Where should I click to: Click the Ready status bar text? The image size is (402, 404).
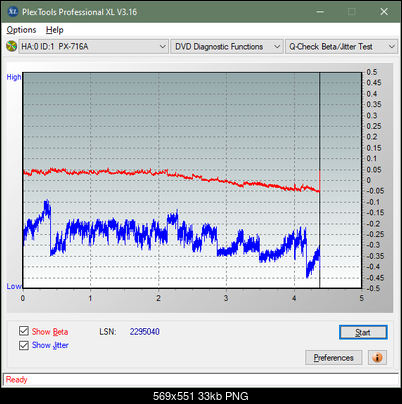click(x=16, y=380)
